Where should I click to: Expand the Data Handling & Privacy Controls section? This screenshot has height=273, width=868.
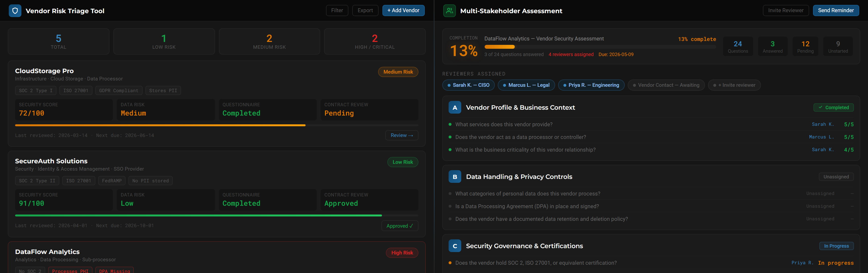click(x=519, y=177)
